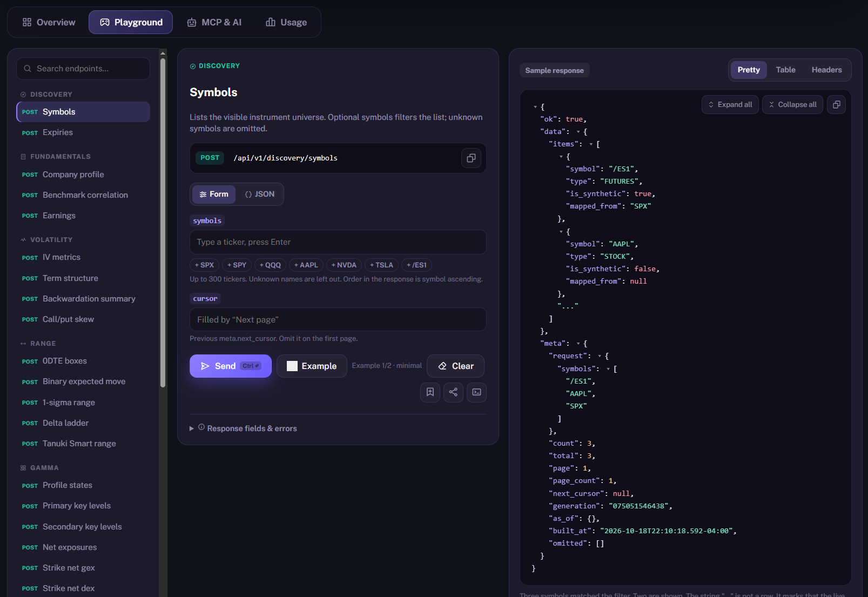Show response in Pretty view
Screen dimensions: 868x597
coord(749,70)
